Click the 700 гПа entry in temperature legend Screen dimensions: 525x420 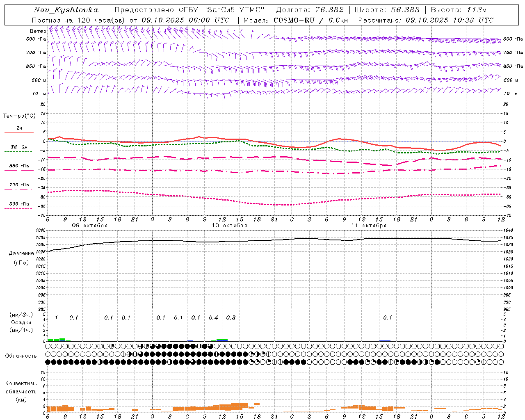19,185
